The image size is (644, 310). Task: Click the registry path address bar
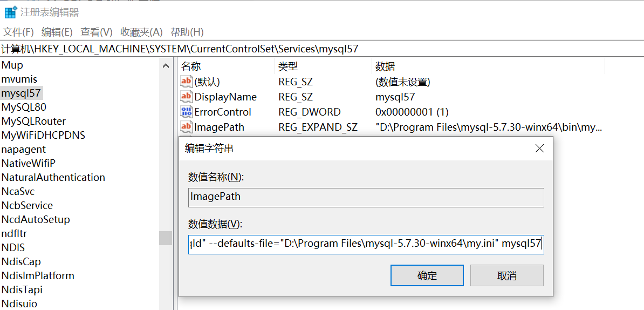322,49
